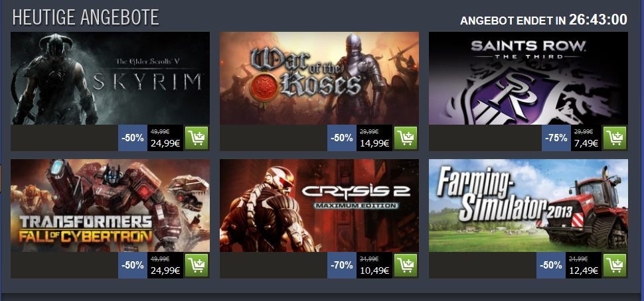Open the Skyrim game banner

click(110, 78)
